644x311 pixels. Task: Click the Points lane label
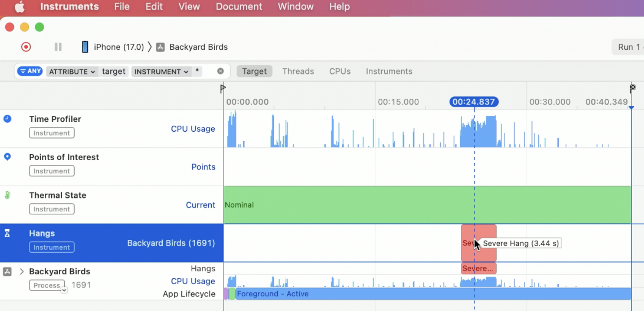(x=203, y=167)
